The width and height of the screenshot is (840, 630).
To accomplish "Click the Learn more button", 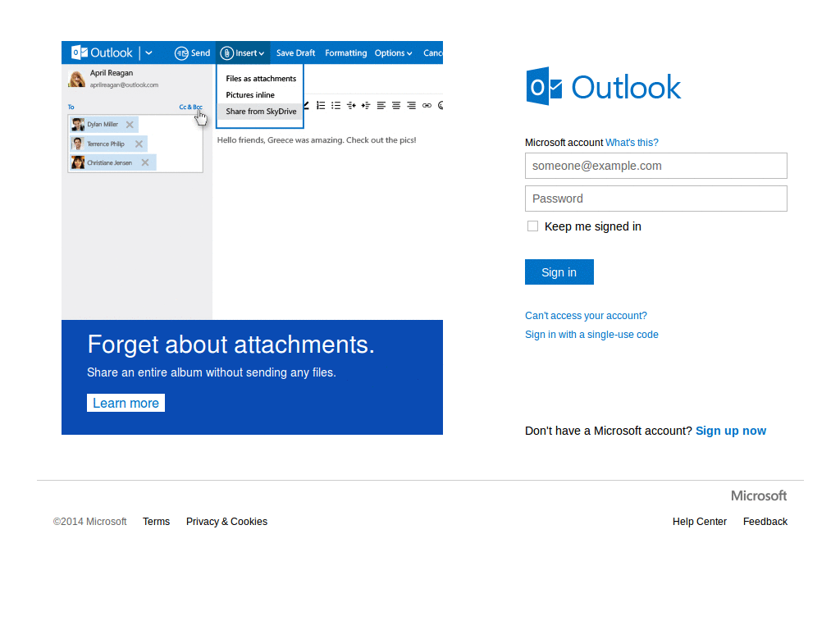I will 126,403.
